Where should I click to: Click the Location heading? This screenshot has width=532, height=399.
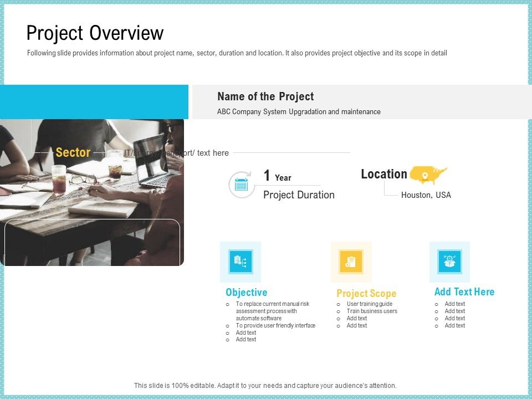[383, 174]
